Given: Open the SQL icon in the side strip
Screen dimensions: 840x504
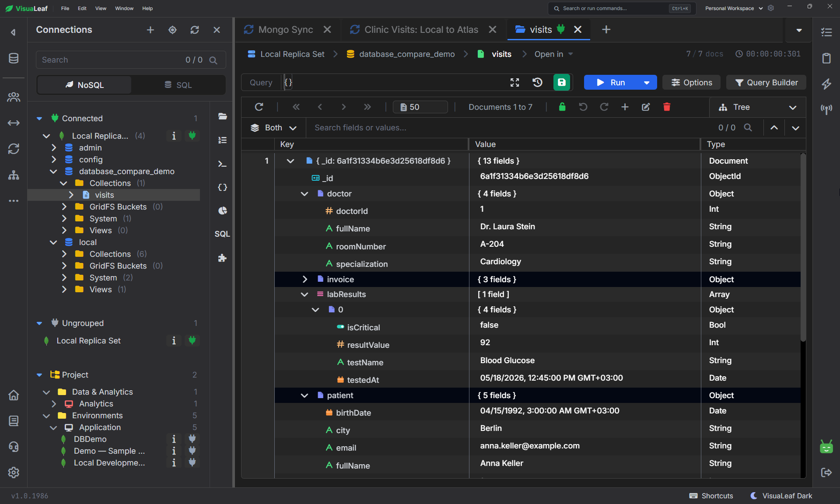Looking at the screenshot, I should pos(222,234).
